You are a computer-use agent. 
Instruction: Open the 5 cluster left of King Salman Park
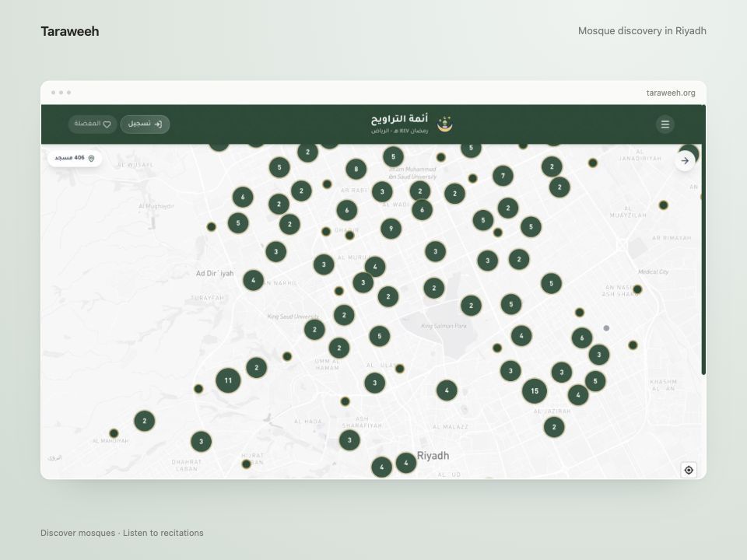click(x=380, y=336)
